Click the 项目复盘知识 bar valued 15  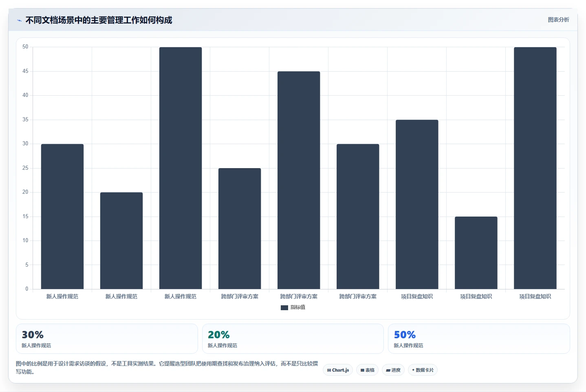476,253
